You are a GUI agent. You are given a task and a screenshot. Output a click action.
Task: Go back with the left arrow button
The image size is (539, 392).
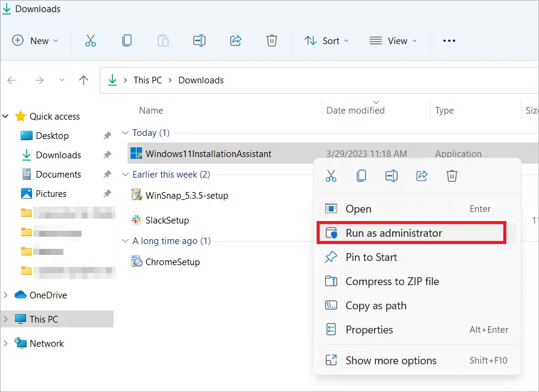pos(11,80)
